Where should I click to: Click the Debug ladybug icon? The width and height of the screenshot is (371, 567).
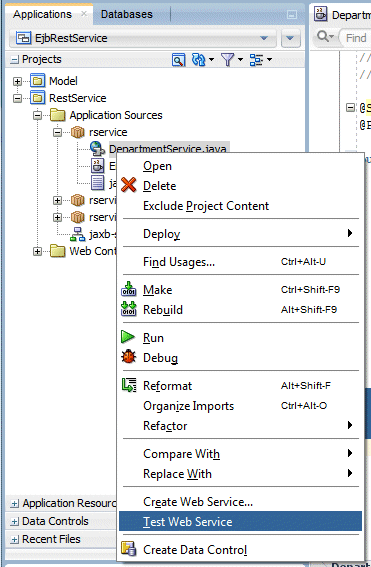point(129,357)
